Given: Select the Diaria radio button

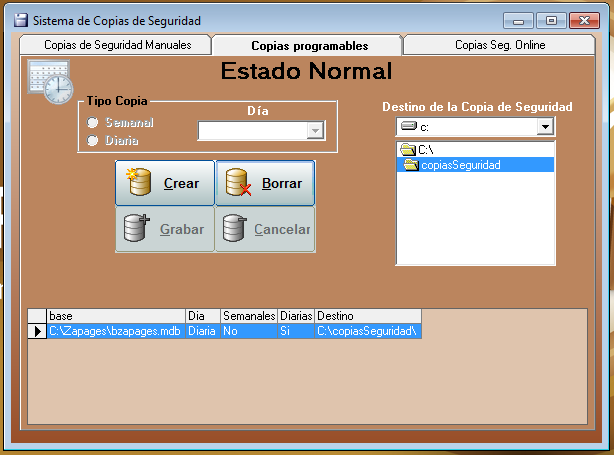Looking at the screenshot, I should [93, 140].
